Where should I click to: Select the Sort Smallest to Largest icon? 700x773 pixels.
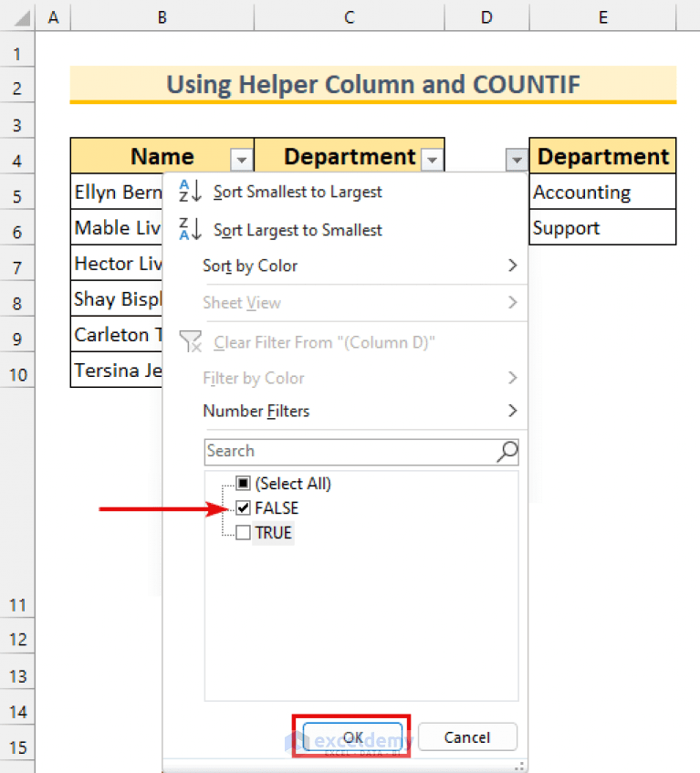pyautogui.click(x=190, y=192)
